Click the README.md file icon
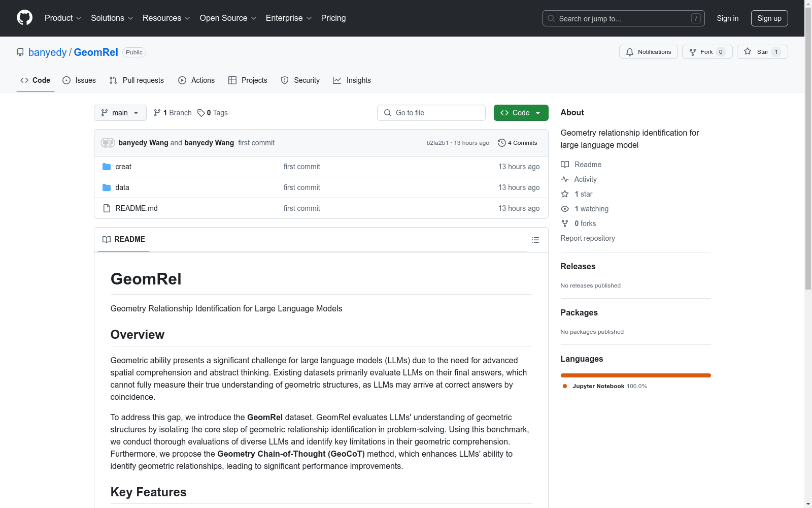This screenshot has height=508, width=812. pos(107,208)
